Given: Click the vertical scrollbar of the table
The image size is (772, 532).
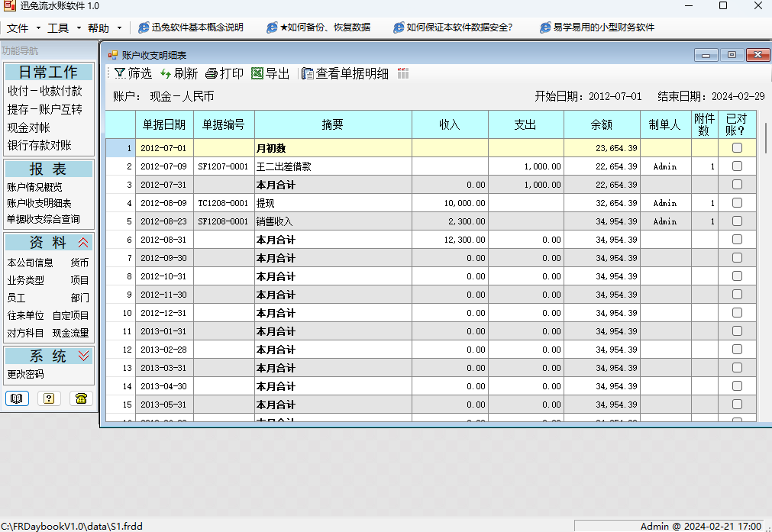Looking at the screenshot, I should tap(764, 267).
